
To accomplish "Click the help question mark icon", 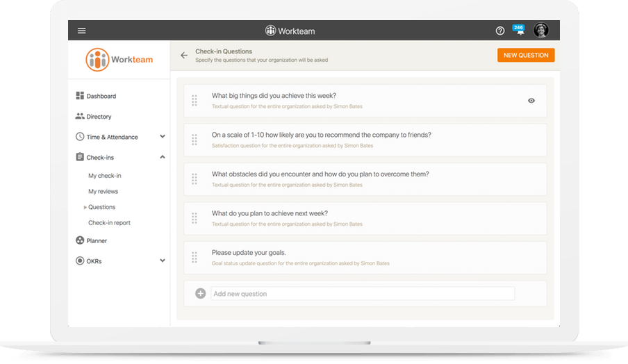I will (500, 31).
